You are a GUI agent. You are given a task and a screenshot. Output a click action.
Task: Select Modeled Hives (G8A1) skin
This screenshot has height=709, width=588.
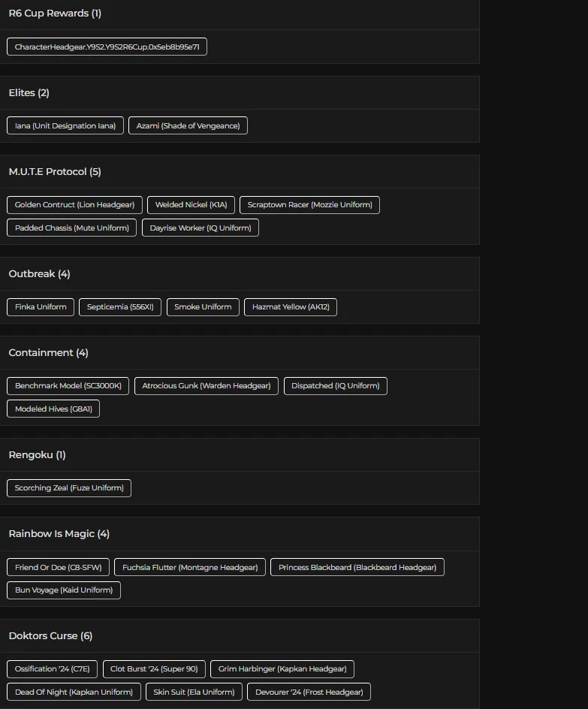(x=53, y=409)
